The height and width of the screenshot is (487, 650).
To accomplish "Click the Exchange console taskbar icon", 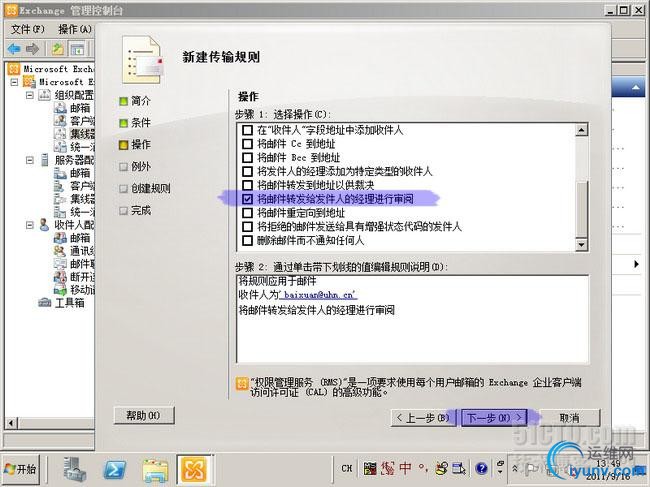I will tap(194, 470).
